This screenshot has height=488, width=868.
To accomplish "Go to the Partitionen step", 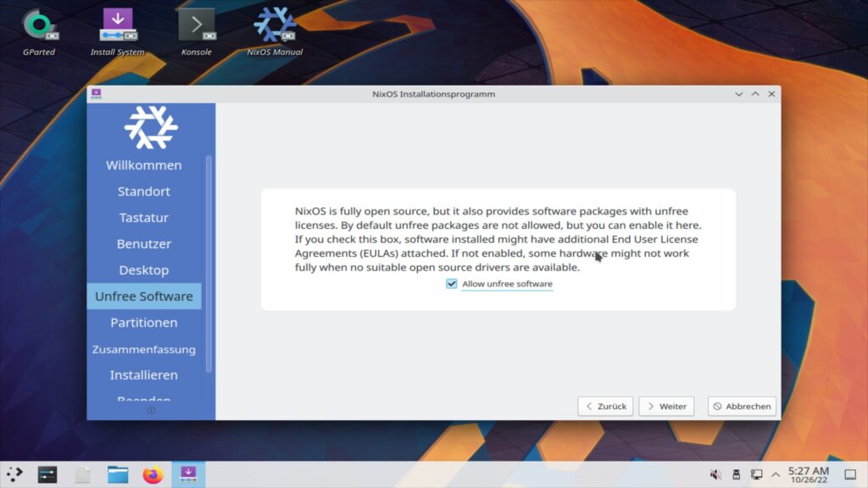I will coord(144,322).
